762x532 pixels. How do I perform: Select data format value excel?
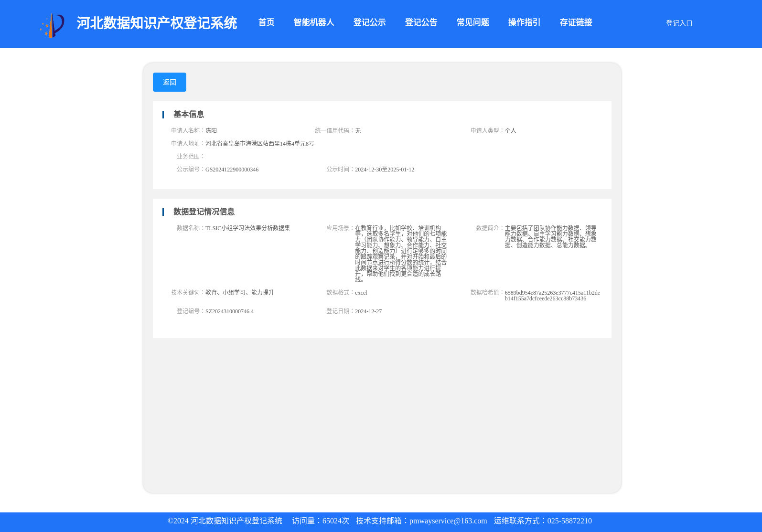(361, 293)
